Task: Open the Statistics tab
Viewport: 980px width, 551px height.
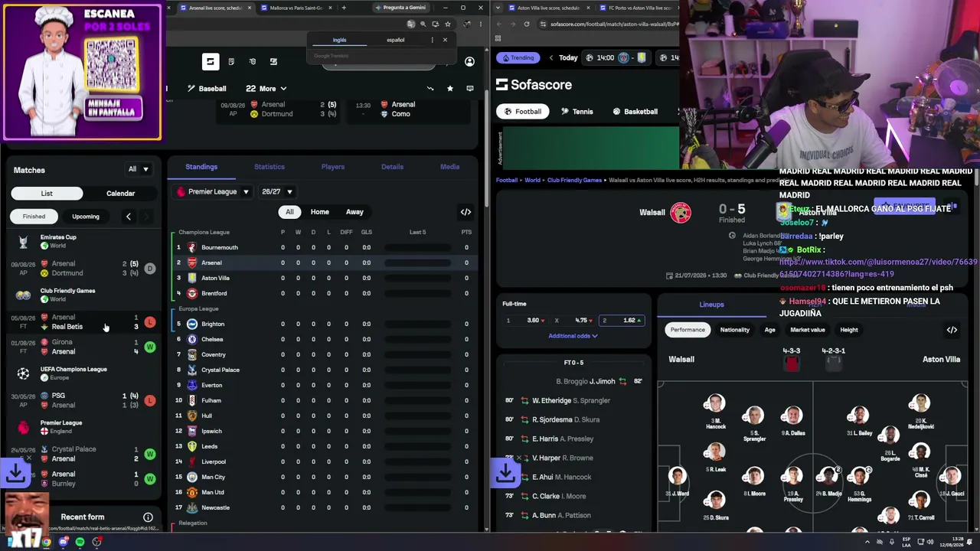Action: pyautogui.click(x=269, y=167)
